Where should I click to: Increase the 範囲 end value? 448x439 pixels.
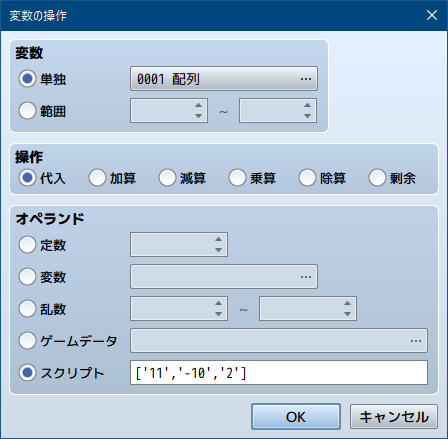[x=307, y=105]
